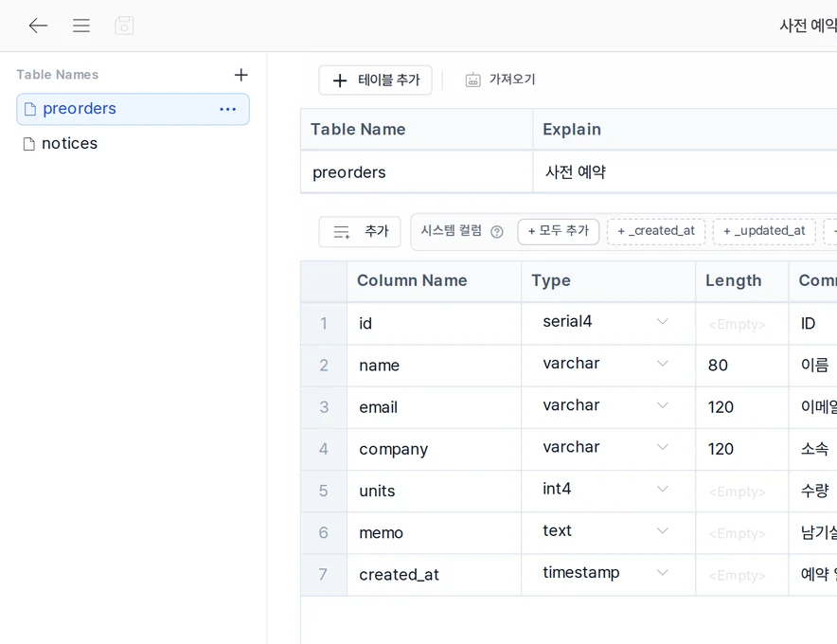Click the column name cell 'name'
The image size is (837, 644).
pos(434,366)
